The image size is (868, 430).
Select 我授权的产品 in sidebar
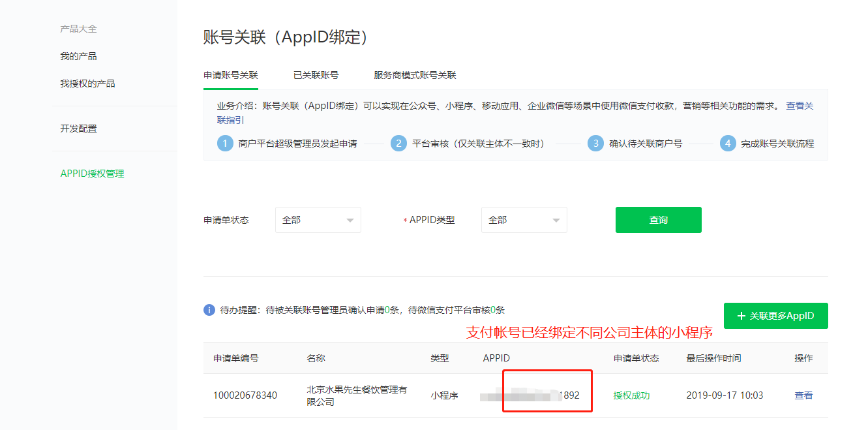coord(87,84)
